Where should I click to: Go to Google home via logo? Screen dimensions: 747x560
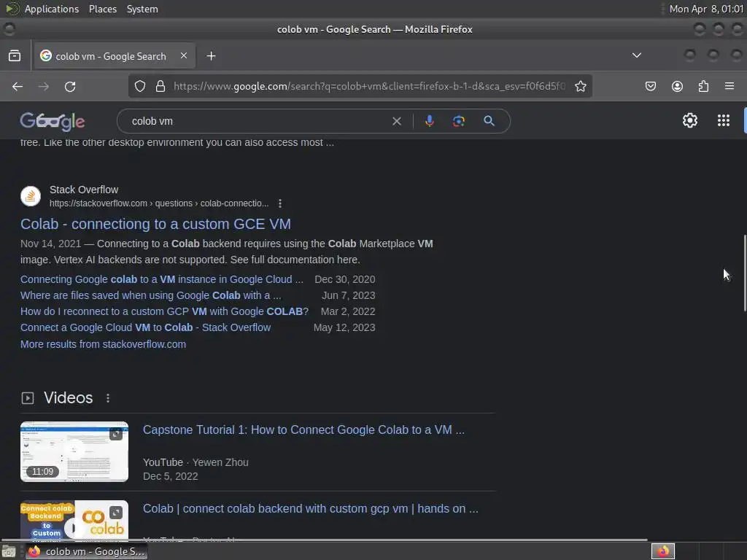pos(53,122)
